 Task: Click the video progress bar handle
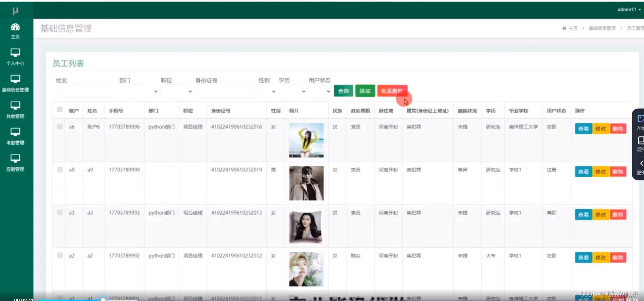click(x=103, y=300)
